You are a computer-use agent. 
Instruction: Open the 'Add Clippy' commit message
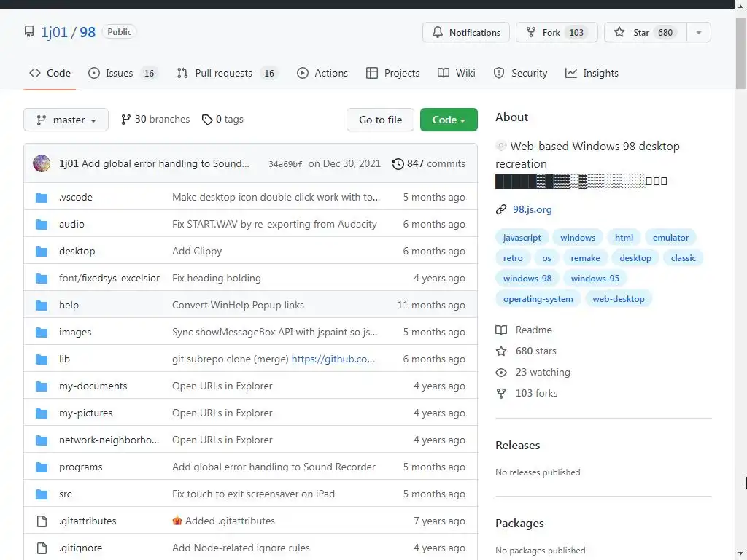tap(197, 252)
